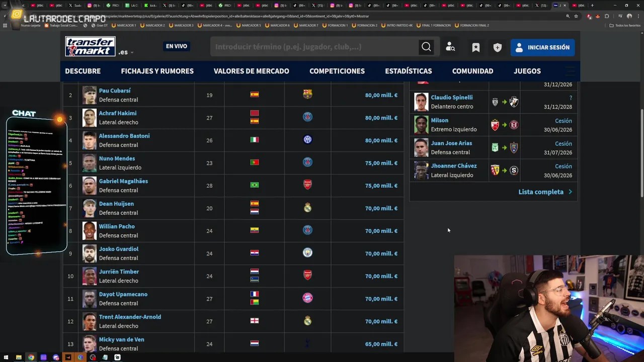Open Juan Jose Arias' transfer profile
This screenshot has width=644, height=362.
click(451, 143)
